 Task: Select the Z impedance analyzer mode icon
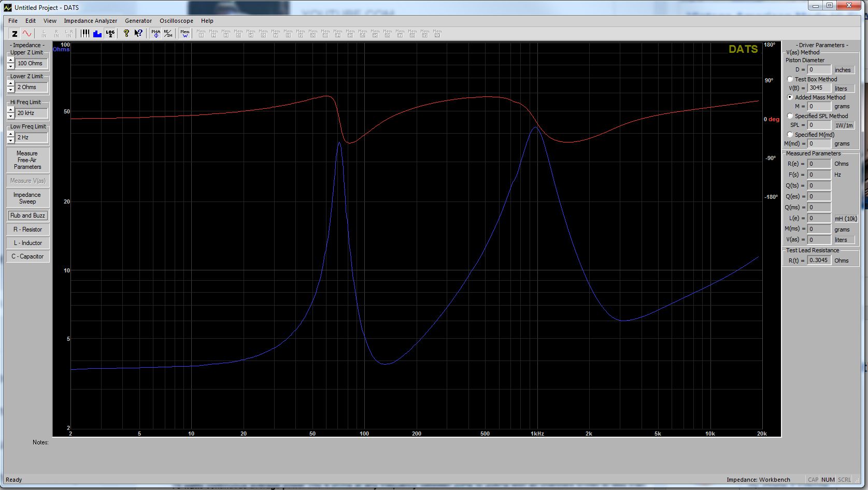click(15, 34)
